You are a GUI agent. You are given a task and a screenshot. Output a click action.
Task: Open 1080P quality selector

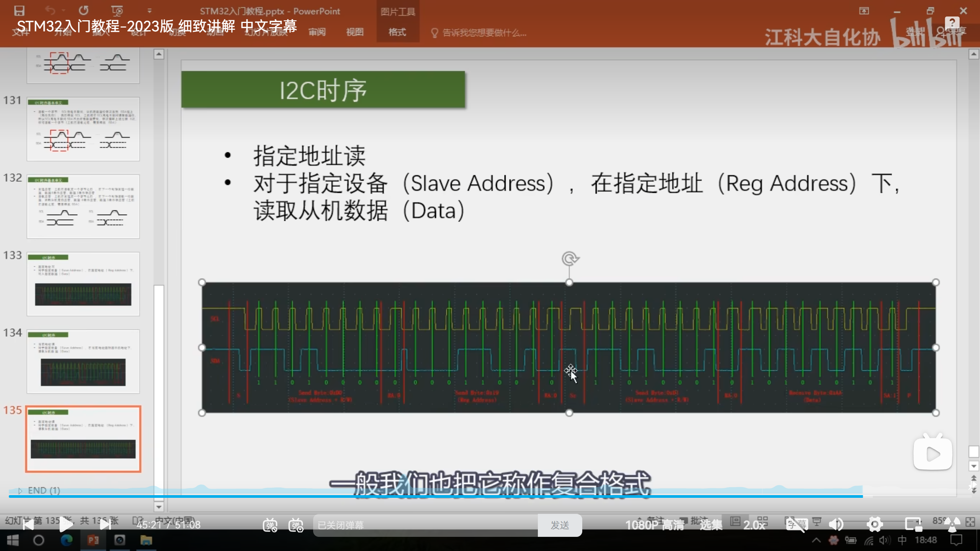coord(655,525)
